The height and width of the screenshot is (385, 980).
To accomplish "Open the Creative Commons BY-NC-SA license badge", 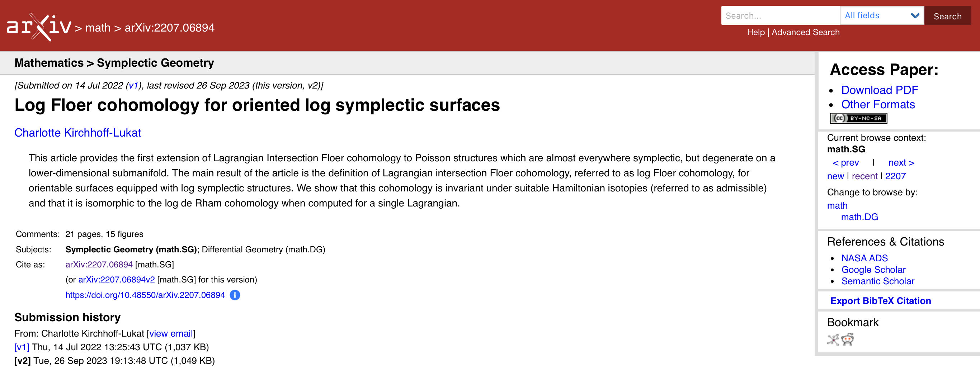I will pyautogui.click(x=858, y=118).
